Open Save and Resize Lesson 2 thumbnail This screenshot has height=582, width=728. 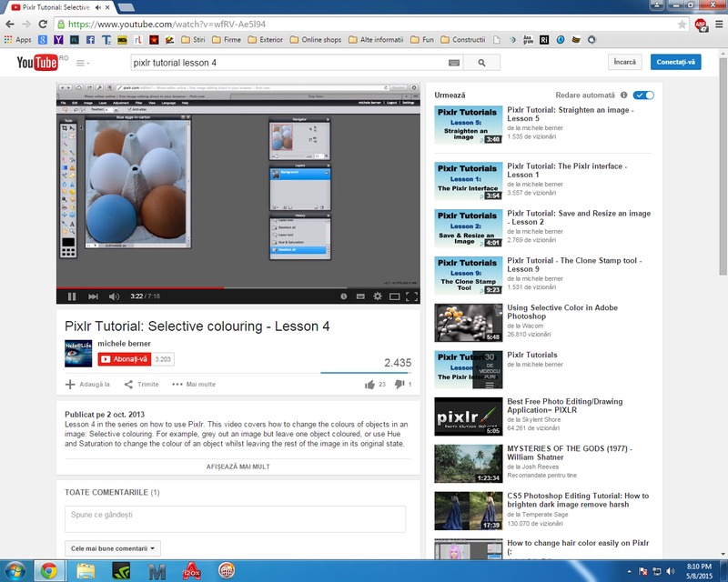coord(469,228)
